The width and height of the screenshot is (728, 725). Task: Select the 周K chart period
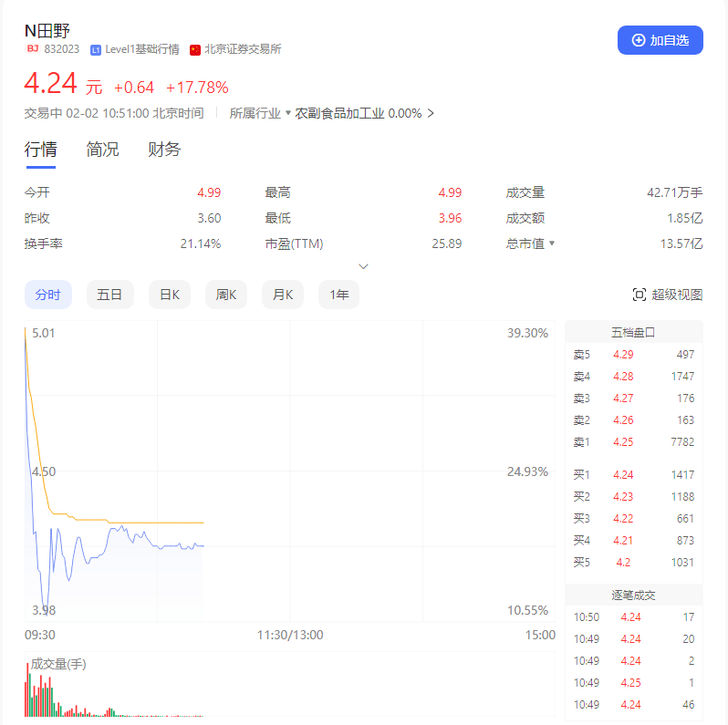[226, 295]
